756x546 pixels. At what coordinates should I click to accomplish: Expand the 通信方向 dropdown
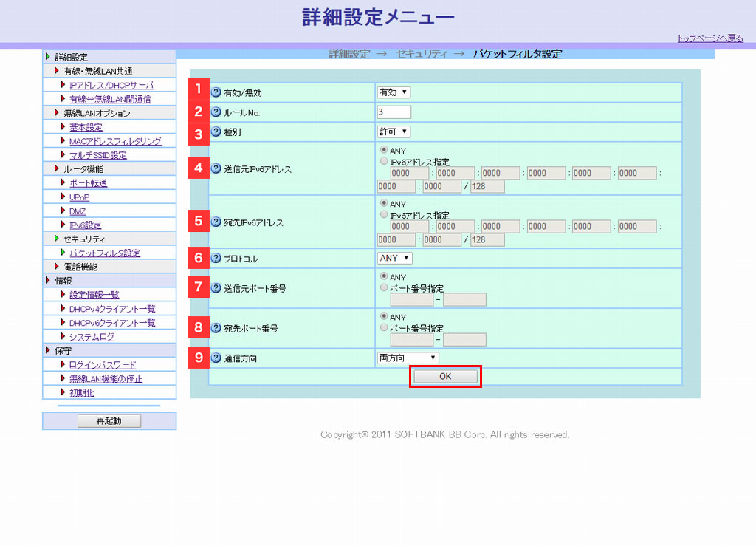coord(408,358)
